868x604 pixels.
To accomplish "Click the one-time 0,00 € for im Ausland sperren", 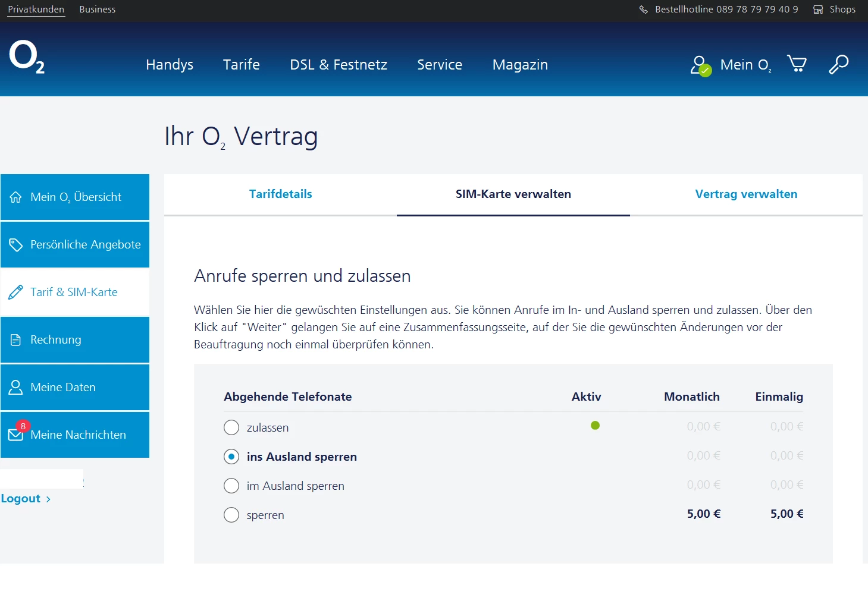I will tap(787, 485).
